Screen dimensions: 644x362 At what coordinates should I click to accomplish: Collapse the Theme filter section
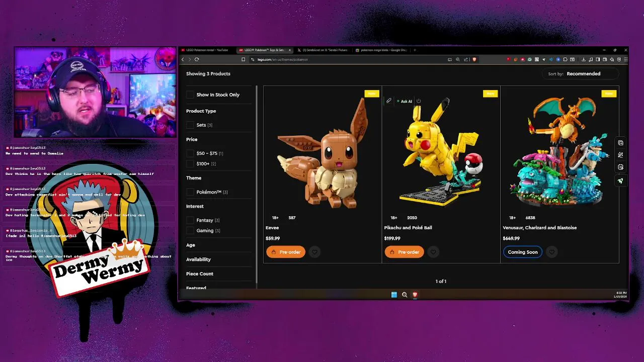point(219,178)
